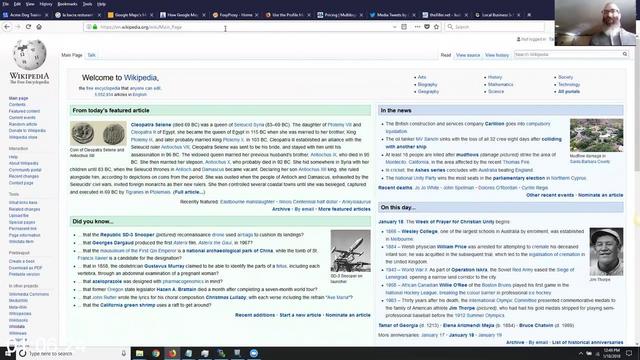Open the File menu
Viewport: 640px width, 360px height.
(5, 4)
